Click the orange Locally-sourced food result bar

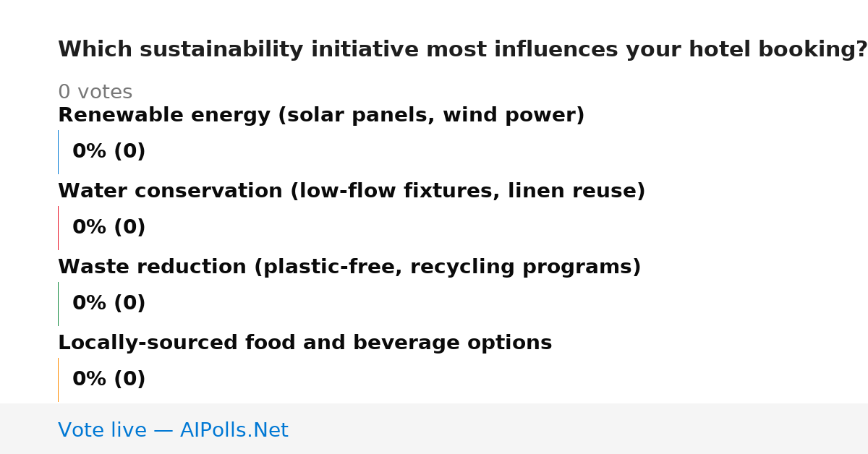click(x=58, y=380)
